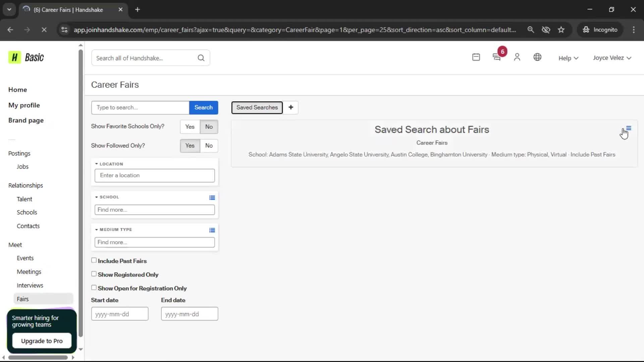Open the Joyce Velez account dropdown
The height and width of the screenshot is (362, 644).
(612, 58)
